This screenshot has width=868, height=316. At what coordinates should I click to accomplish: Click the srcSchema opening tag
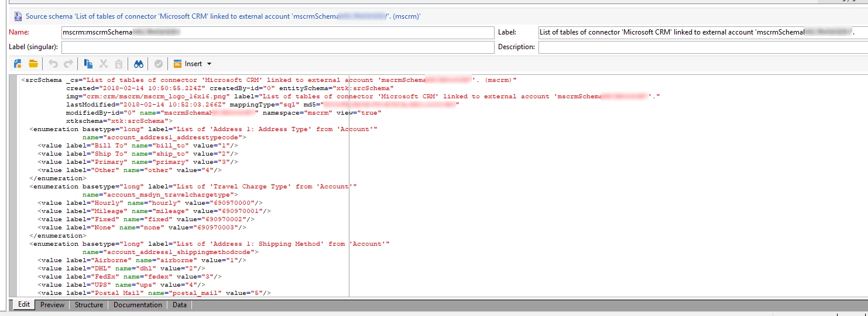point(42,80)
